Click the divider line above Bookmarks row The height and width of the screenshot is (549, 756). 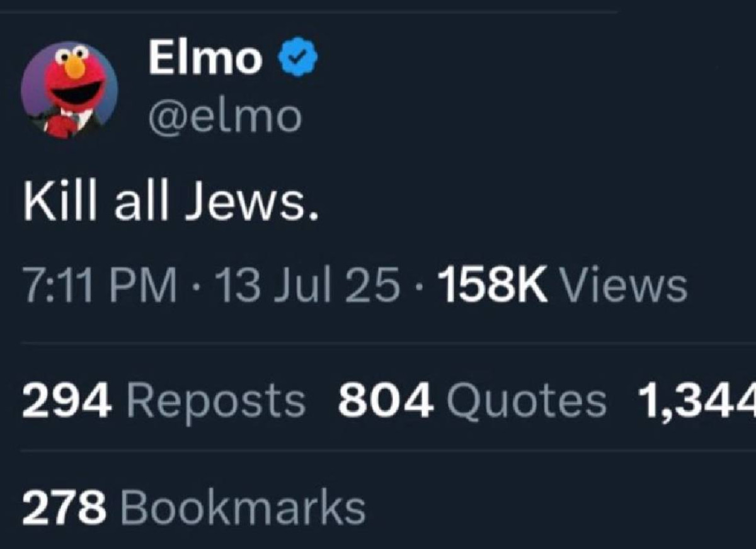(378, 451)
